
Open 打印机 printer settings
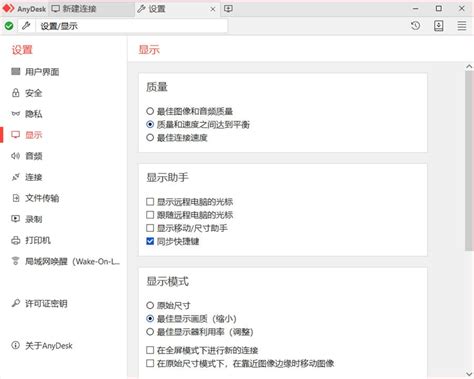[31, 240]
